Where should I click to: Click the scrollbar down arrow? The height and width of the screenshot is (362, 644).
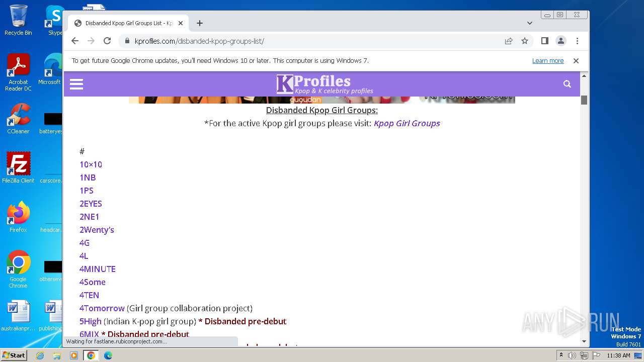(584, 341)
